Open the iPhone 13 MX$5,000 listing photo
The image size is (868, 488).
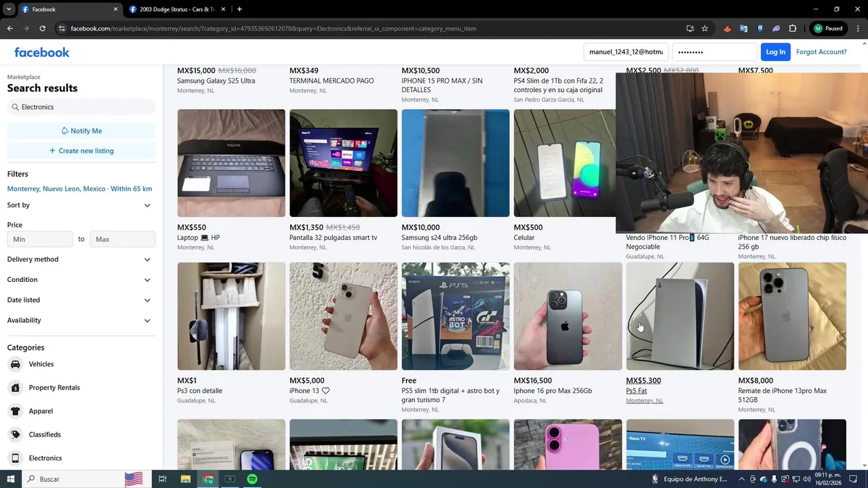pos(343,317)
